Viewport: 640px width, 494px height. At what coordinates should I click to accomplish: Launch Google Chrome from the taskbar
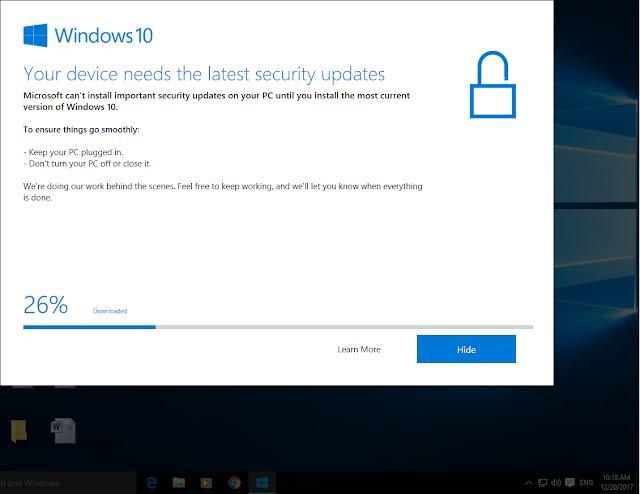(234, 483)
